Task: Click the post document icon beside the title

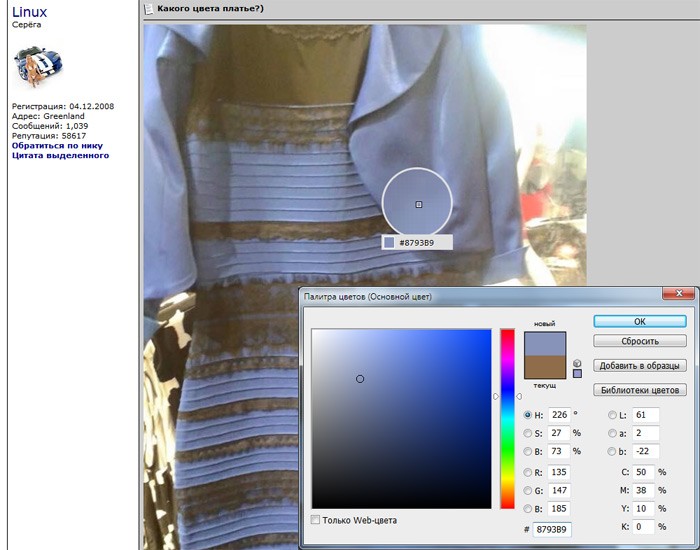Action: [149, 8]
